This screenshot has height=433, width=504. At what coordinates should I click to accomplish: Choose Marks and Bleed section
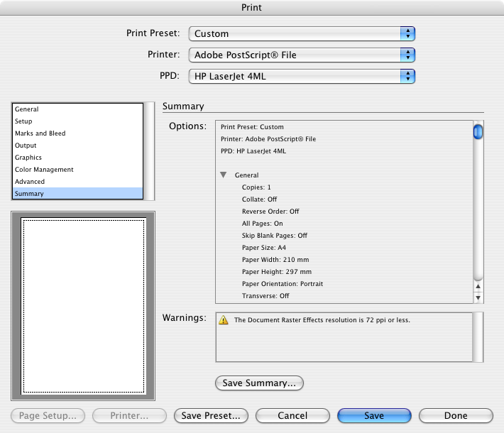pos(40,133)
